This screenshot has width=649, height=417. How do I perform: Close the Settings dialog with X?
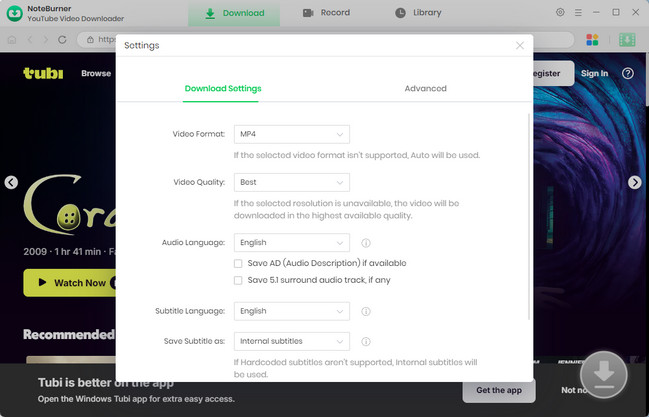519,45
